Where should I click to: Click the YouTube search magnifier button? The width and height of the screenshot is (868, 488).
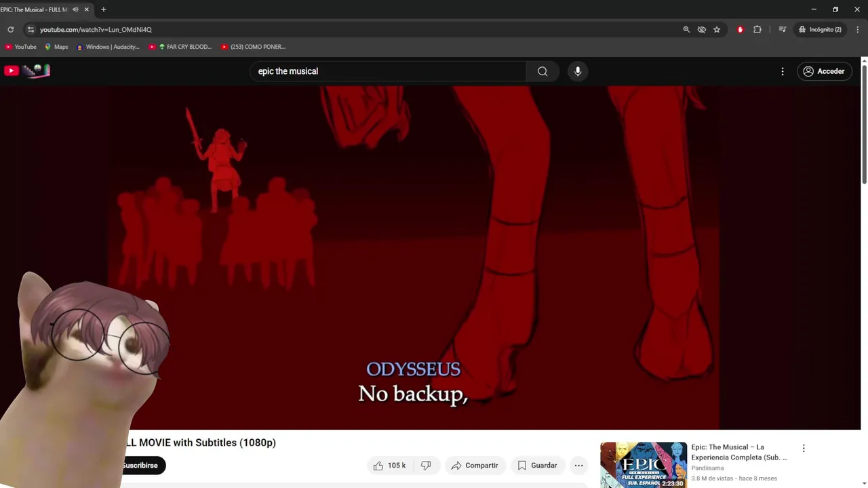[x=542, y=71]
